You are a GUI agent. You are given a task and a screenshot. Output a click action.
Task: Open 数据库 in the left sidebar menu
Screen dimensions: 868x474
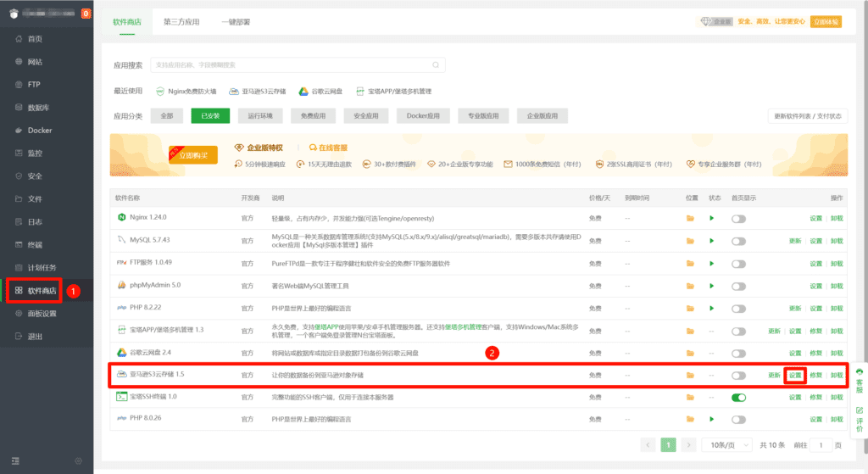coord(38,108)
